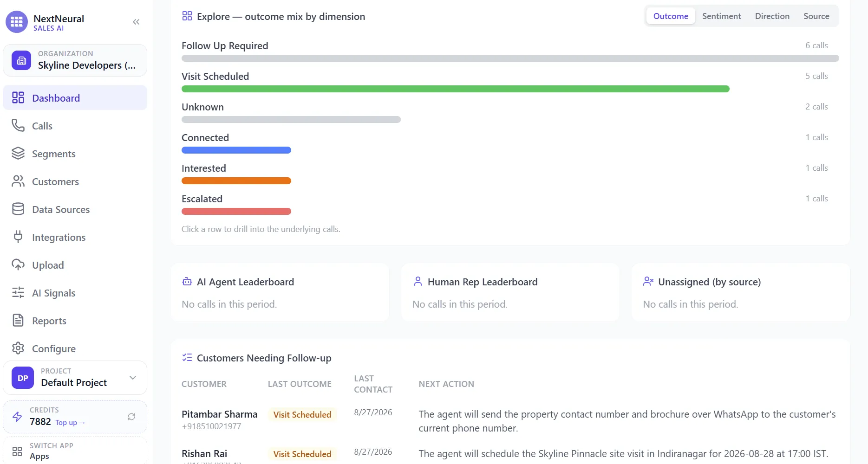Click the Customers Needing Follow-up checklist icon
This screenshot has width=868, height=464.
(x=187, y=357)
